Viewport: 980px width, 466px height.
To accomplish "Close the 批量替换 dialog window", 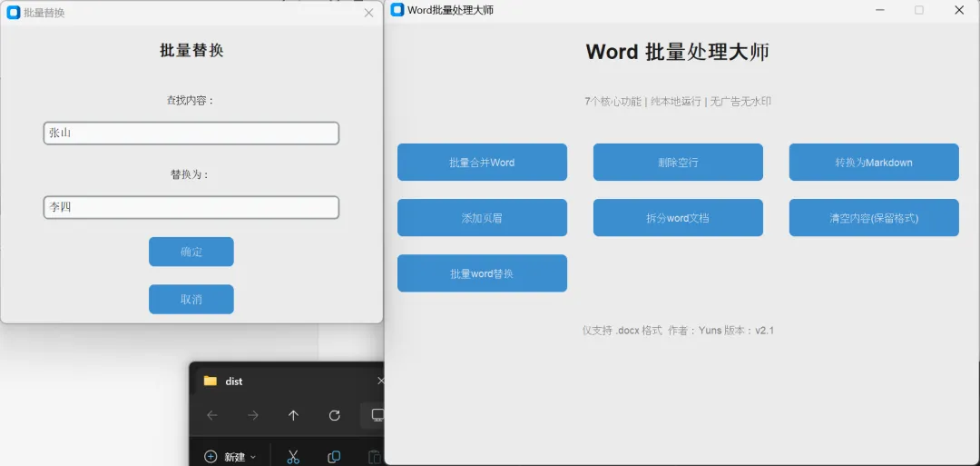I will click(x=368, y=13).
